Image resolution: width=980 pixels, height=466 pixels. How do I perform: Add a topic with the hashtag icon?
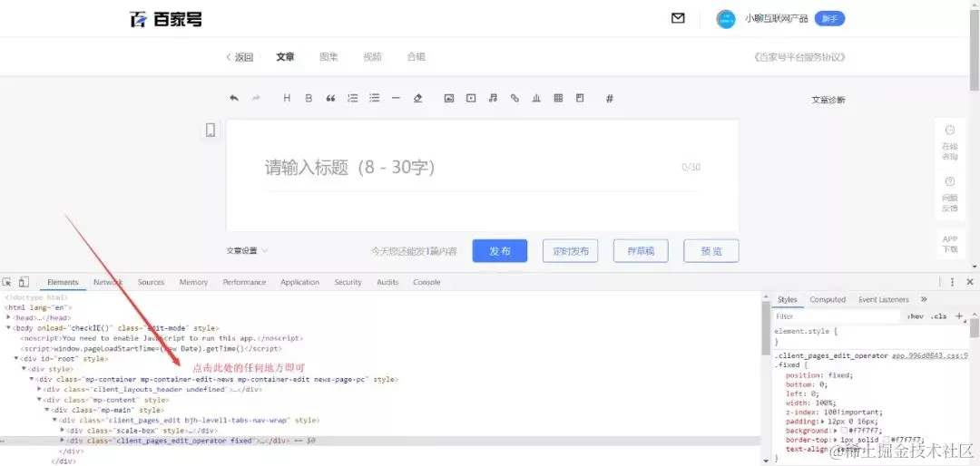(610, 98)
